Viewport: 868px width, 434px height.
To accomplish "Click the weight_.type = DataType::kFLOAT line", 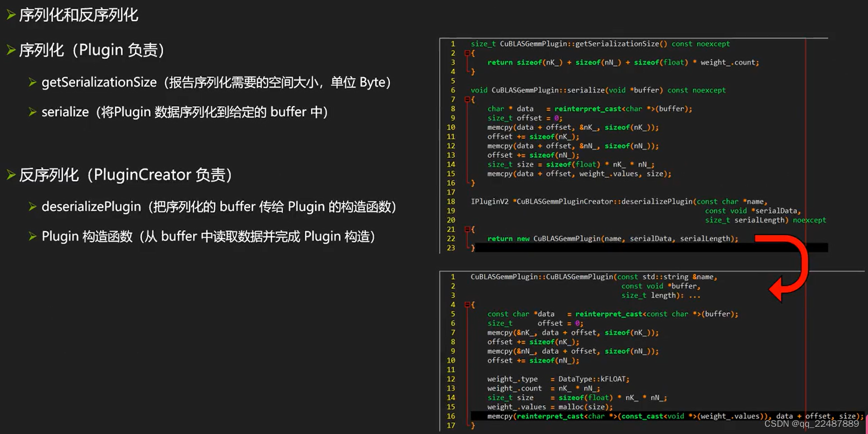I will click(x=558, y=379).
